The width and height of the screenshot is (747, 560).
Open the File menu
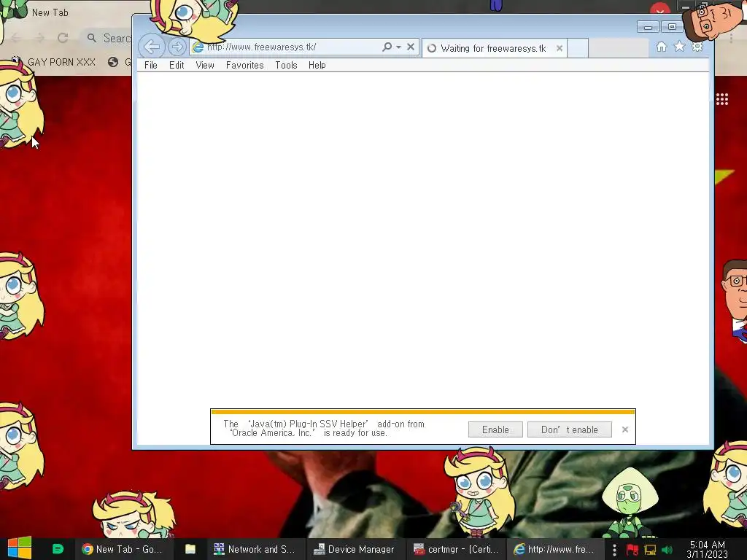[x=150, y=65]
